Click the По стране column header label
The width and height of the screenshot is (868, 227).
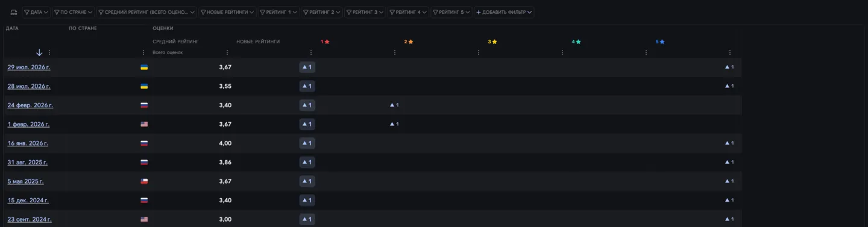pyautogui.click(x=83, y=28)
